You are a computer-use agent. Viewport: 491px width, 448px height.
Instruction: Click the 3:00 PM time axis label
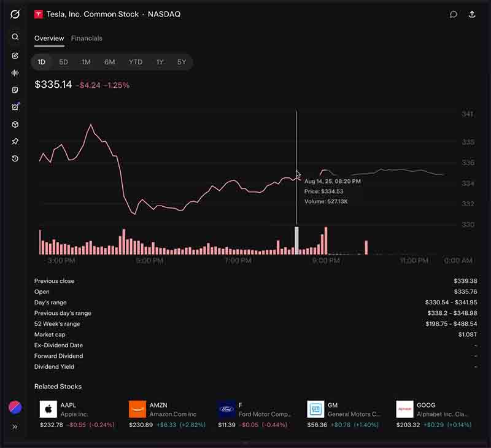[x=61, y=260]
